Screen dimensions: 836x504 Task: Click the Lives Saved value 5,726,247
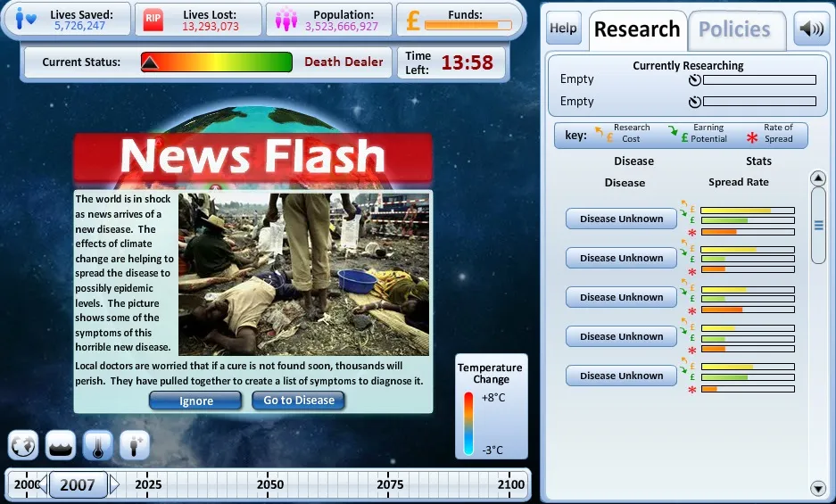[x=79, y=26]
